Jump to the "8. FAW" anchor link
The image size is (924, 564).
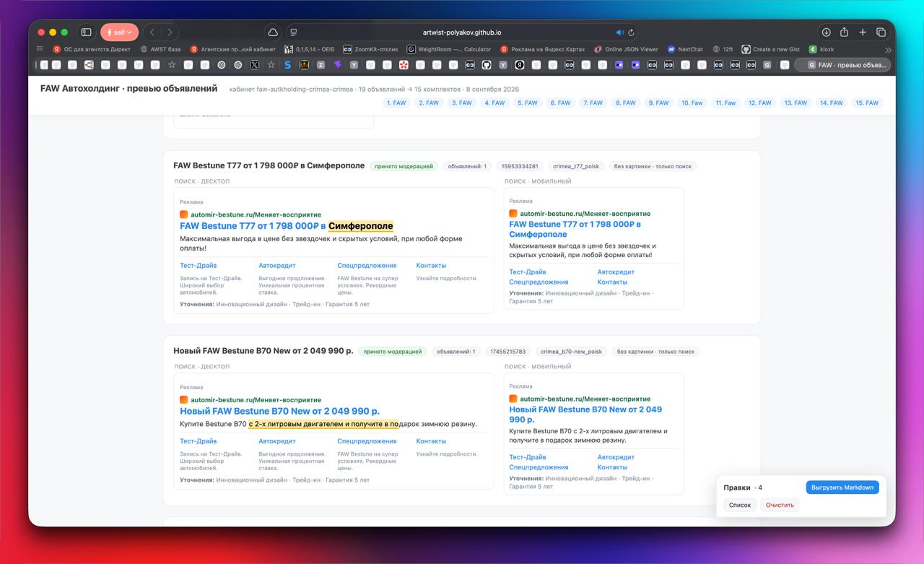[625, 103]
